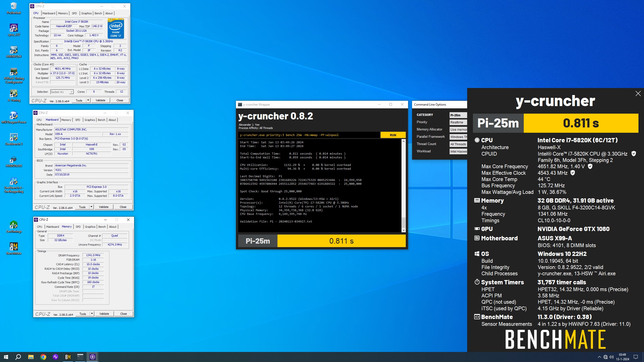The width and height of the screenshot is (644, 362).
Task: Click Intel Core i7 logo in CPU-Z
Action: (116, 28)
